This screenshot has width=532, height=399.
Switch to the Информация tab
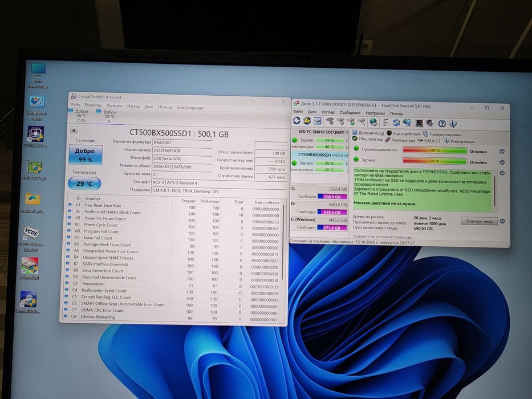pos(460,141)
